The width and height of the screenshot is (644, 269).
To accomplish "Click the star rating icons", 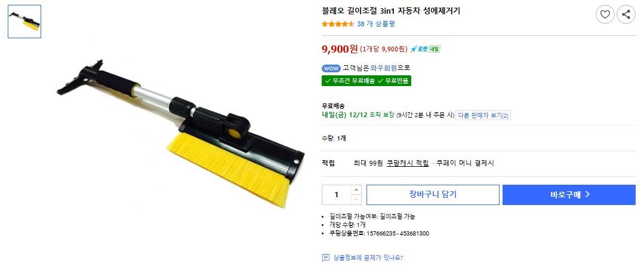I will pos(338,24).
